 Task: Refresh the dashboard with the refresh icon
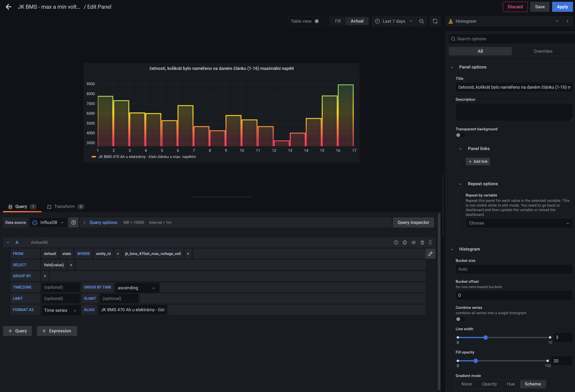[435, 21]
